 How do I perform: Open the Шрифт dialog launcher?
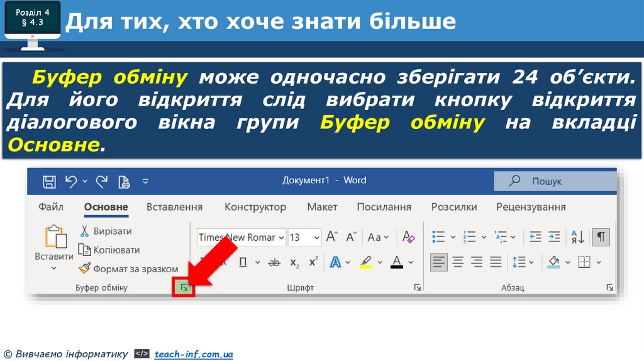click(418, 287)
